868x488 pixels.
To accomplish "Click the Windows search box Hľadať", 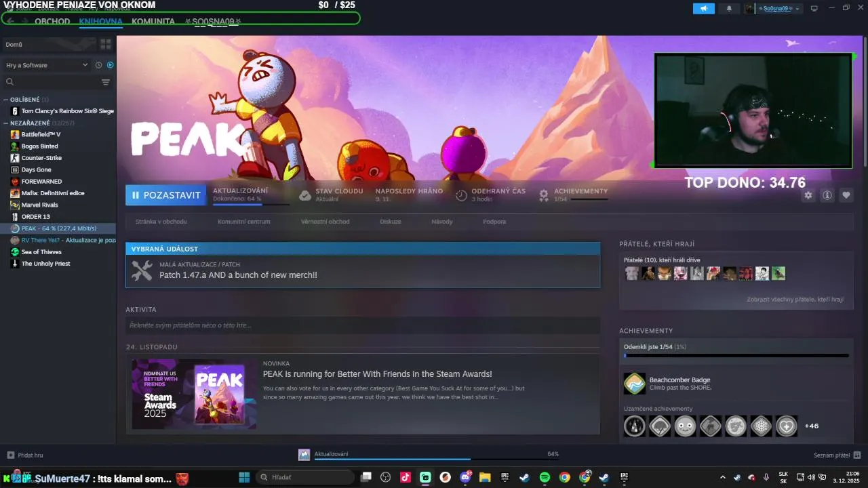I will (305, 477).
